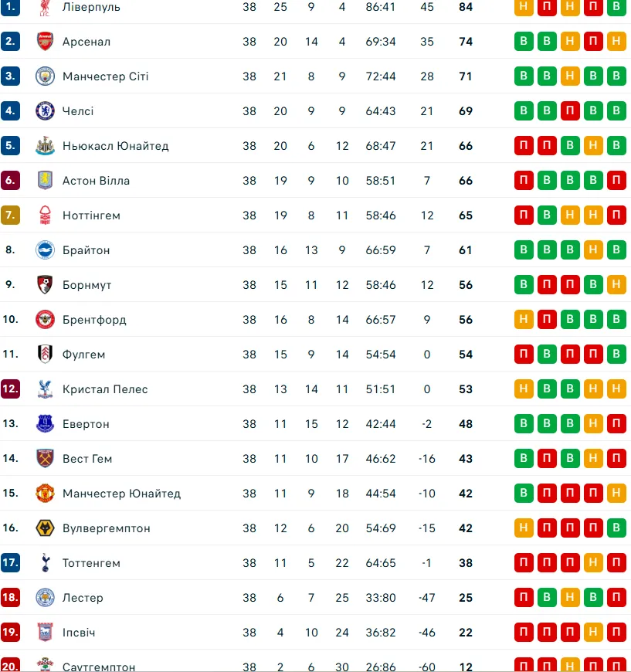The height and width of the screenshot is (672, 631).
Task: Click Arsenal's red П loss badge
Action: tap(593, 41)
